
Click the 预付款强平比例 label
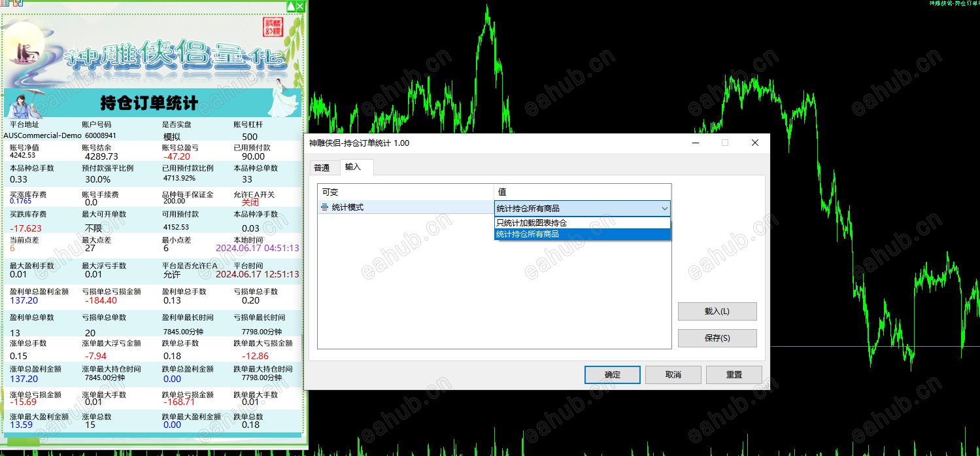[107, 168]
